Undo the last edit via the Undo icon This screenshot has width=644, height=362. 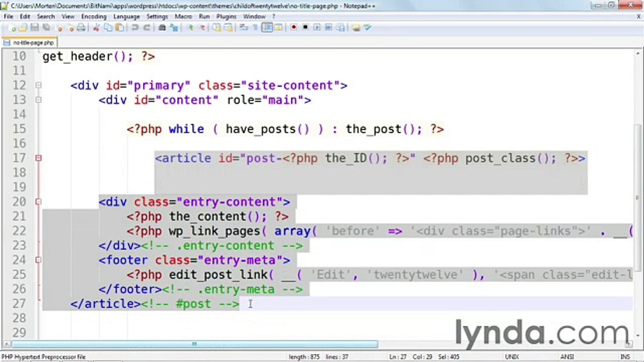tap(135, 28)
